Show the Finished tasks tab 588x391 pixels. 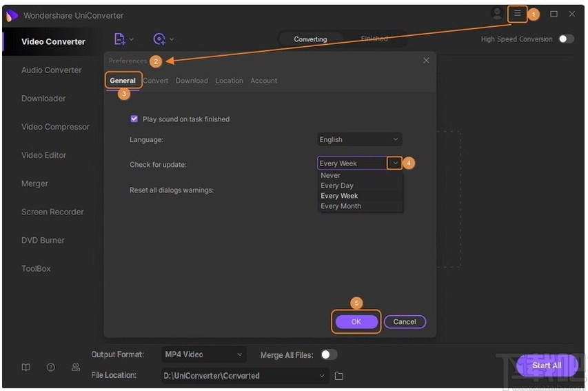pyautogui.click(x=374, y=39)
